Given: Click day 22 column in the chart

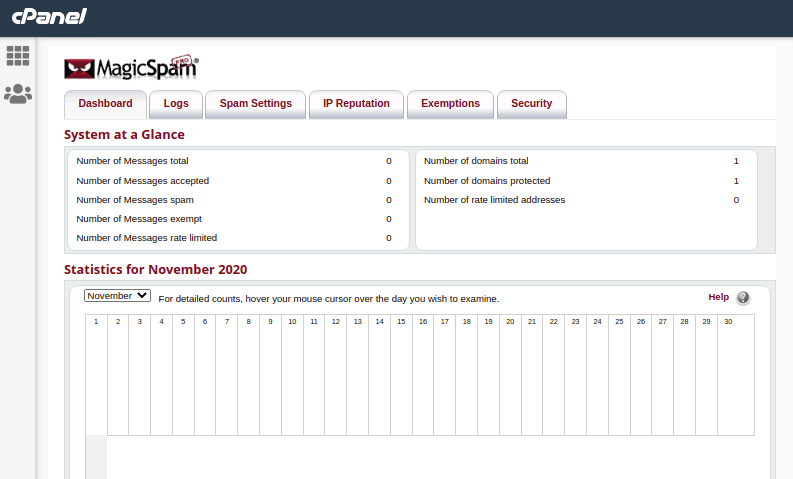Looking at the screenshot, I should (x=553, y=375).
